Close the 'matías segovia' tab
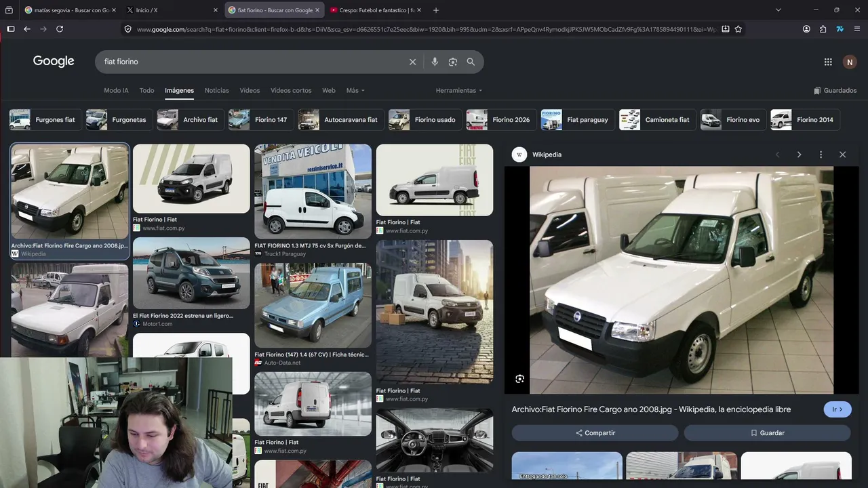Viewport: 868px width, 488px height. pos(114,10)
